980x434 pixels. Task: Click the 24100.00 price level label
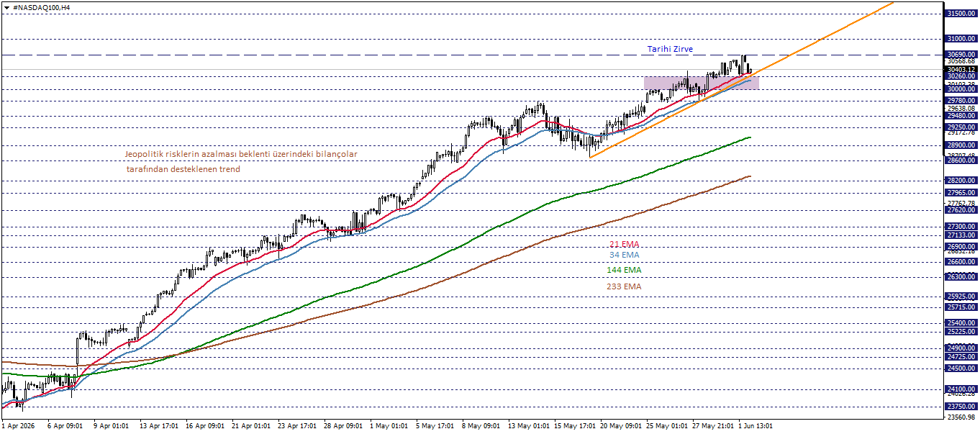(x=961, y=389)
